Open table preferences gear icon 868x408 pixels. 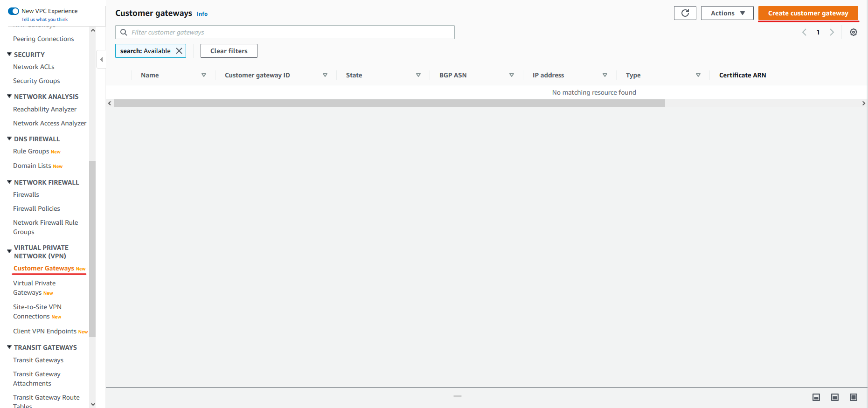click(853, 32)
